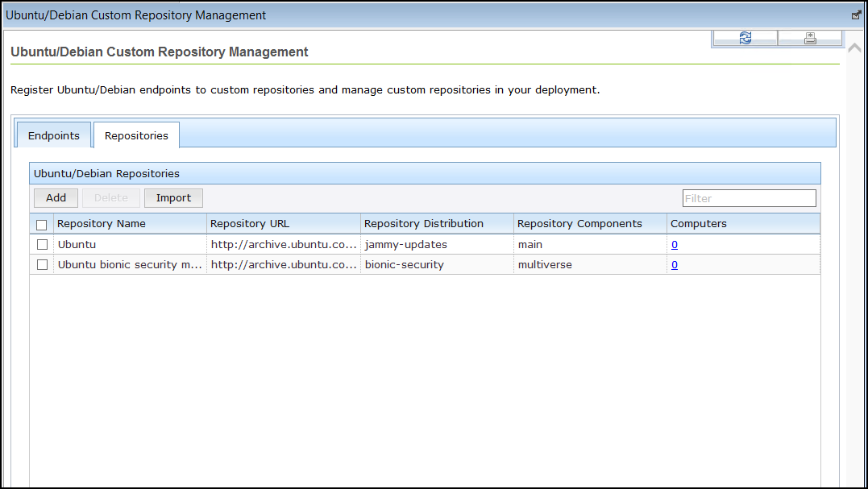Click the 'jammy-updates' distribution cell
The height and width of the screenshot is (489, 868).
(437, 245)
